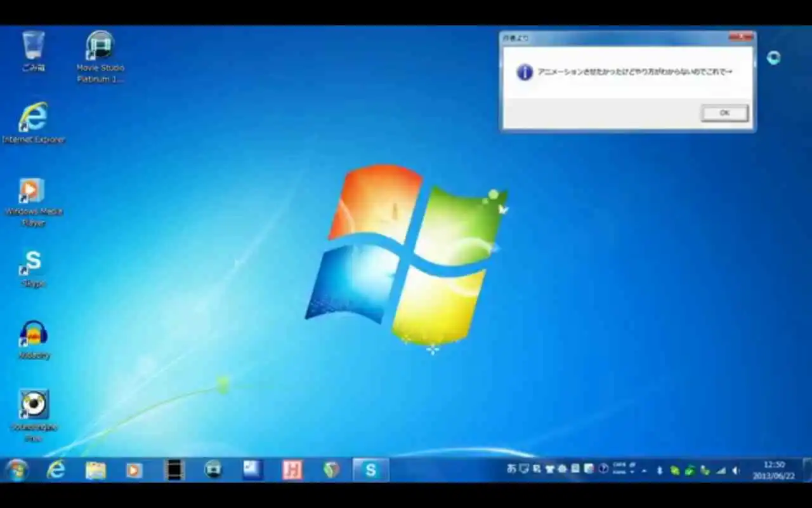Open Movie Studio from the taskbar
This screenshot has width=812, height=508.
(x=213, y=470)
